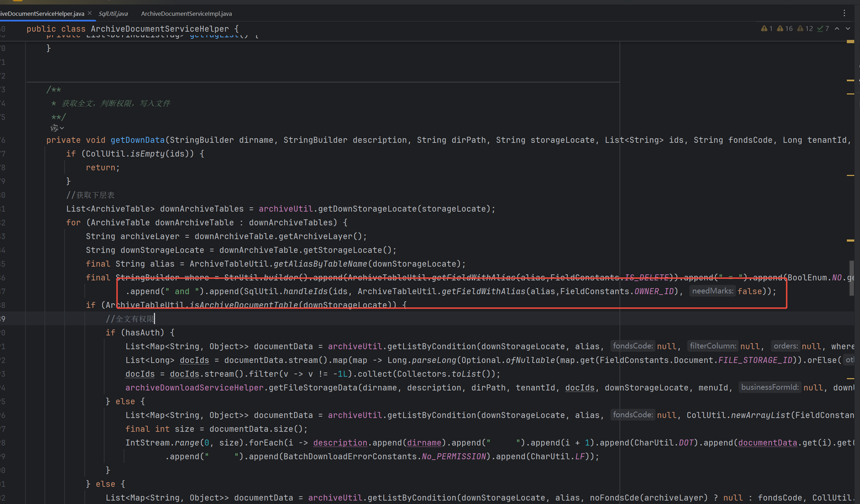Click the getDownStorageLocate method call

click(x=367, y=209)
